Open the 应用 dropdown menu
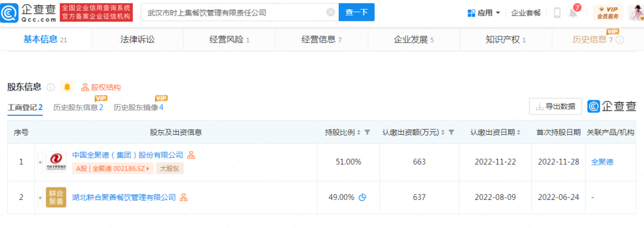This screenshot has width=644, height=228. tap(484, 13)
